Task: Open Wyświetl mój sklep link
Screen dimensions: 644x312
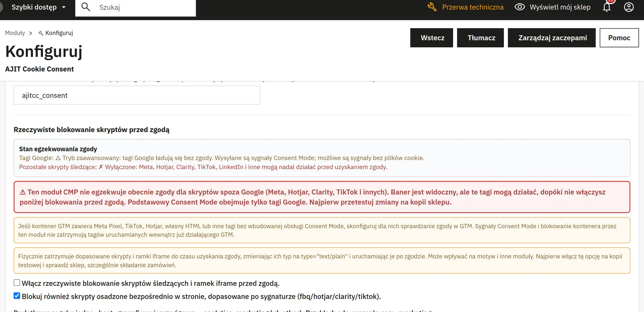Action: pos(560,7)
